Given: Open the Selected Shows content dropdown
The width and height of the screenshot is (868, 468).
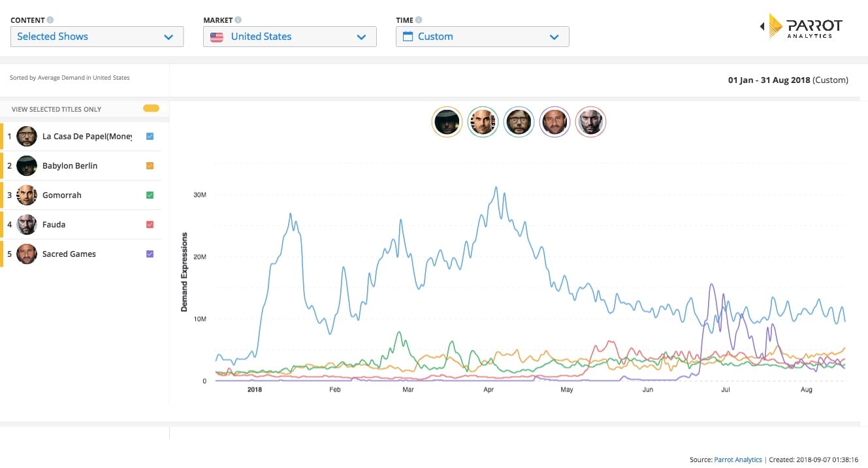Looking at the screenshot, I should click(x=97, y=37).
